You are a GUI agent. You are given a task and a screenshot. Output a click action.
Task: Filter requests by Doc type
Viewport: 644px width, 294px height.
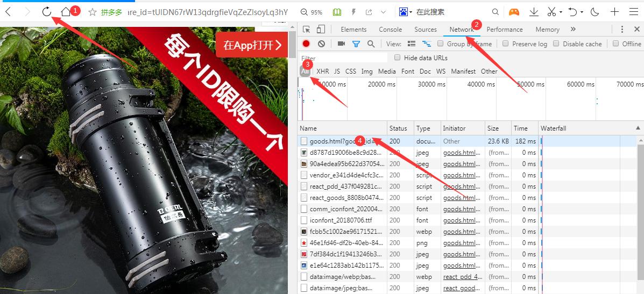tap(425, 71)
